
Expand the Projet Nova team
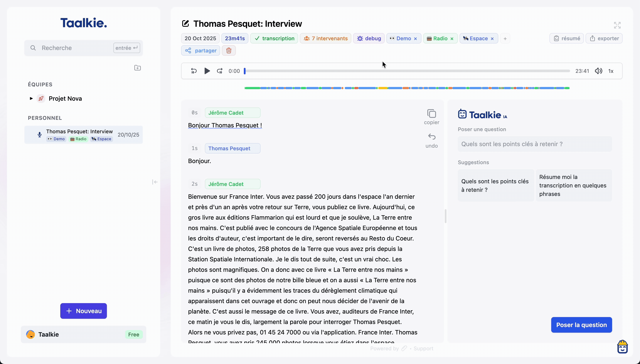pyautogui.click(x=31, y=99)
